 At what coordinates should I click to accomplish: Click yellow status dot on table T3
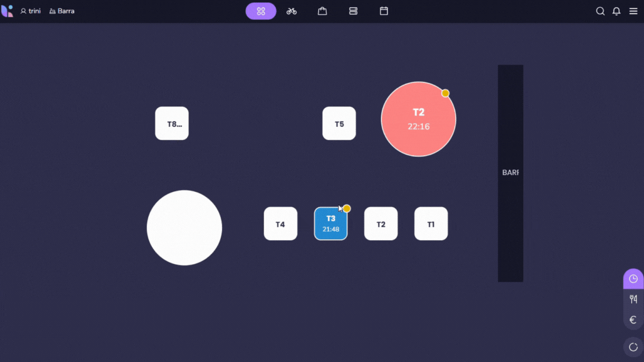pyautogui.click(x=347, y=208)
